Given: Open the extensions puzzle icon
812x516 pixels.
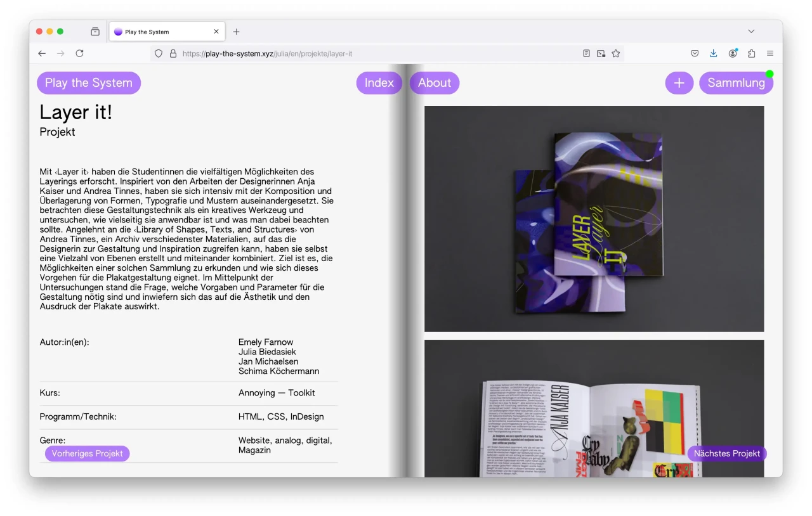Looking at the screenshot, I should pyautogui.click(x=751, y=54).
